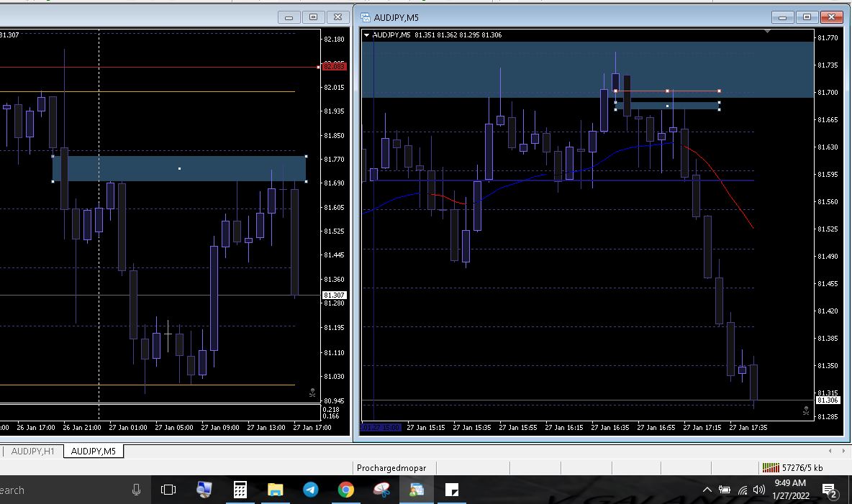
Task: Click the Prochargedmopar profile in status bar
Action: (391, 468)
